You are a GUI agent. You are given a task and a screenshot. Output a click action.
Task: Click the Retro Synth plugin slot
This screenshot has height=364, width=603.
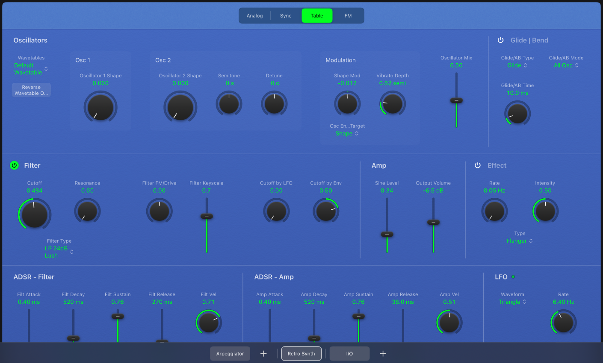coord(301,353)
